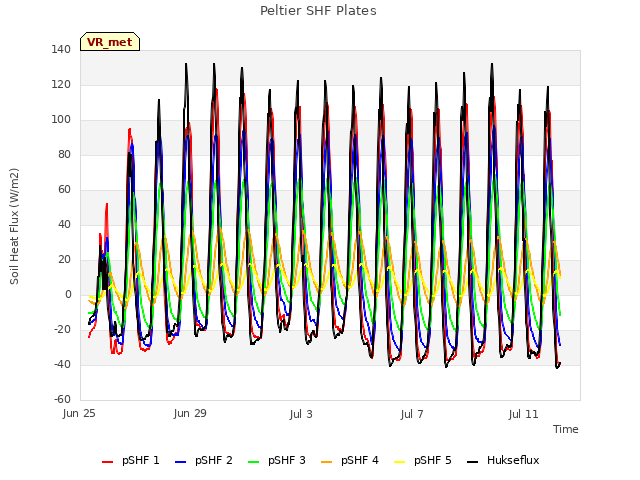Click the green pSHF 3 legend swatch
The height and width of the screenshot is (480, 640).
253,462
